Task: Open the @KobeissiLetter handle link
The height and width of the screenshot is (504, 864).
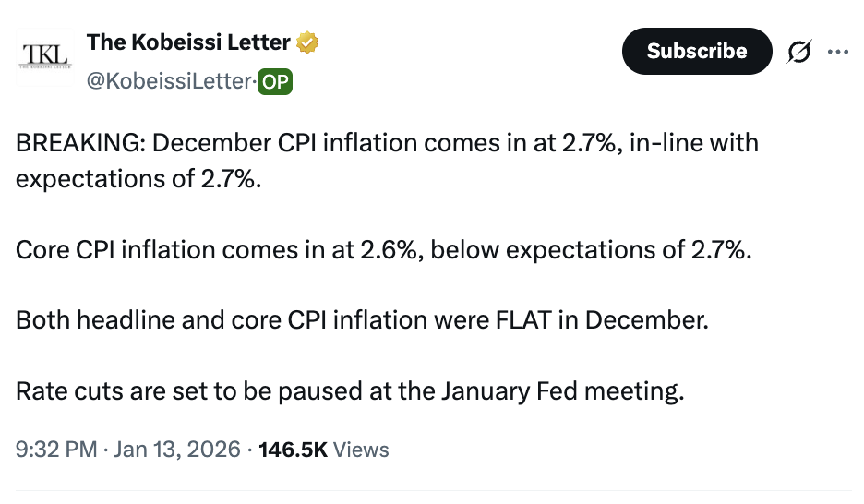Action: pyautogui.click(x=169, y=82)
